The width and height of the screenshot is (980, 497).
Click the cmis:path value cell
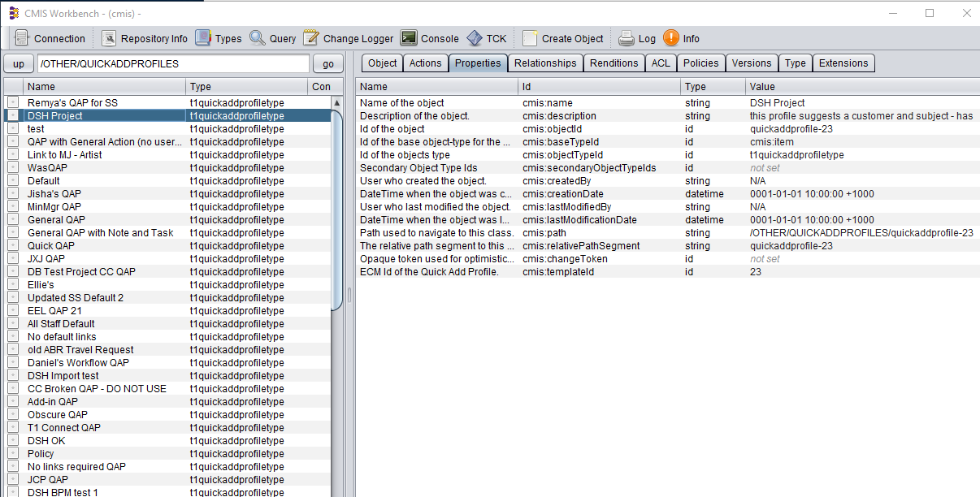tap(862, 233)
